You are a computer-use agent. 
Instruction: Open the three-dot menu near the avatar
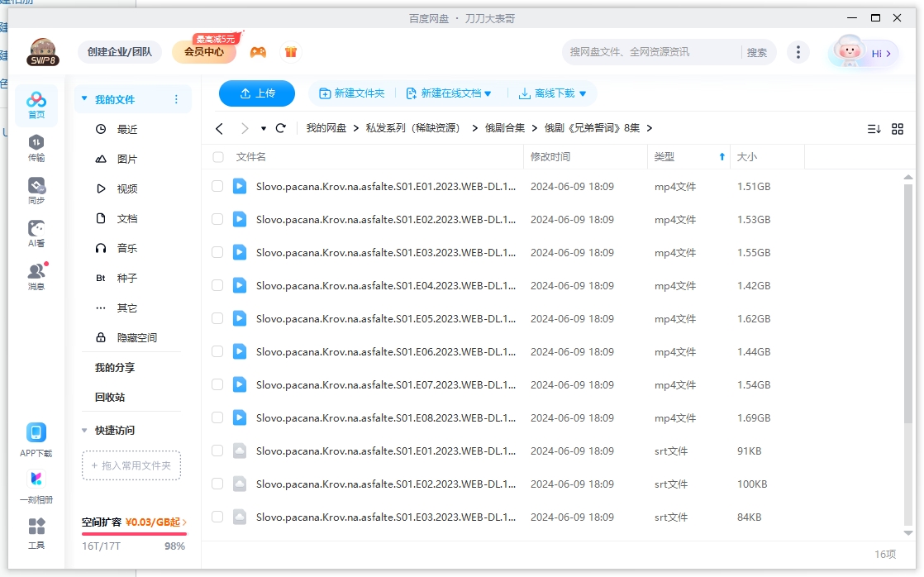coord(798,51)
